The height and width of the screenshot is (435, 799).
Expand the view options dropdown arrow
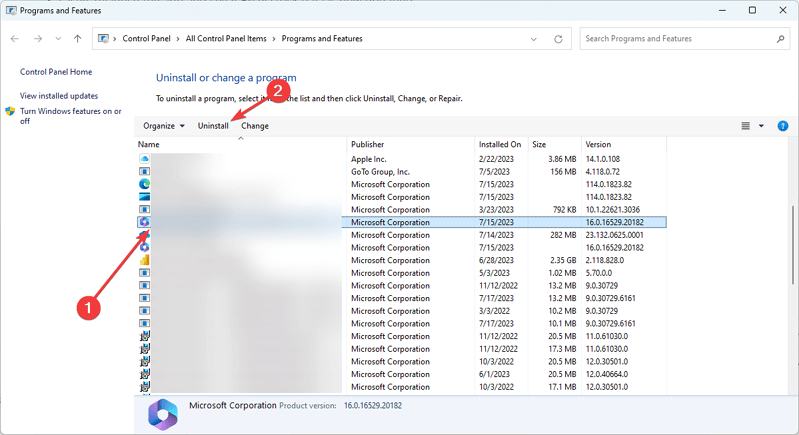click(x=761, y=126)
